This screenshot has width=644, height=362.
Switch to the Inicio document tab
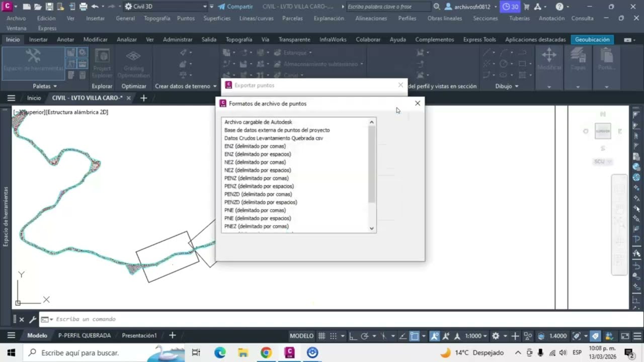click(34, 98)
